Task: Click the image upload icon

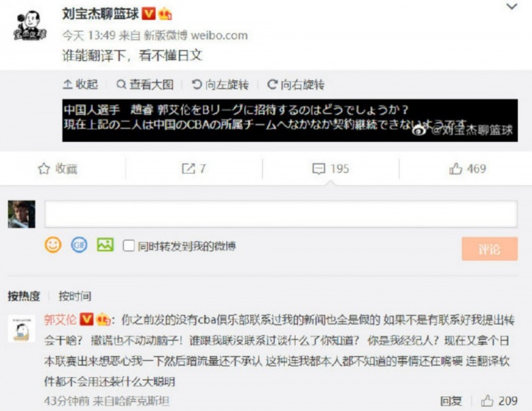Action: (x=105, y=245)
